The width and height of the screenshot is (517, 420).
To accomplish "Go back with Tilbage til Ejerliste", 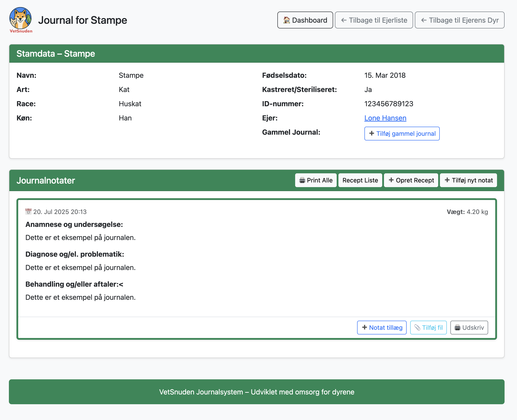I will pos(374,20).
